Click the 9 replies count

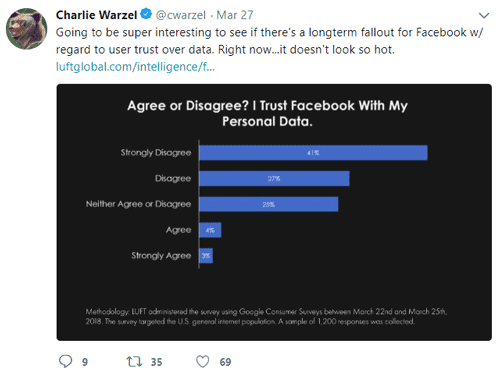tap(85, 362)
